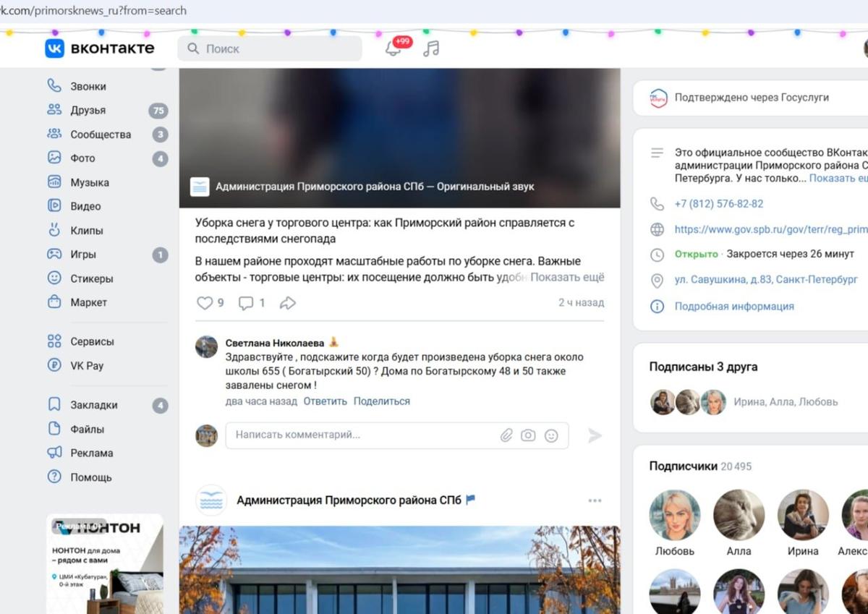This screenshot has width=868, height=614.
Task: Attach a file with the paperclip icon
Action: point(505,435)
